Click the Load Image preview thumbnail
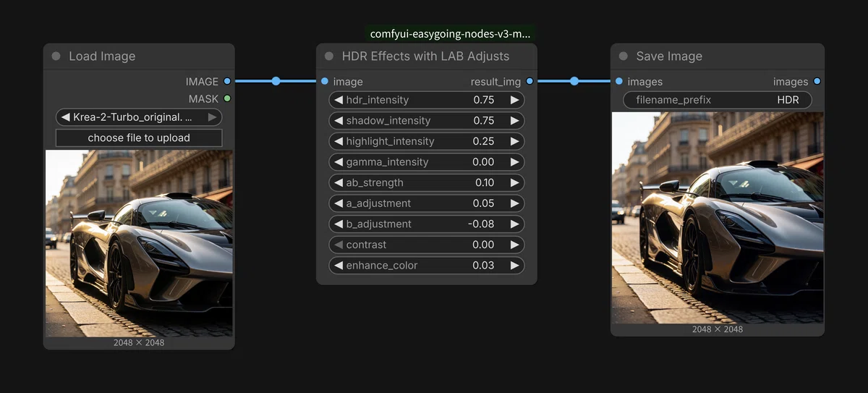 click(139, 243)
